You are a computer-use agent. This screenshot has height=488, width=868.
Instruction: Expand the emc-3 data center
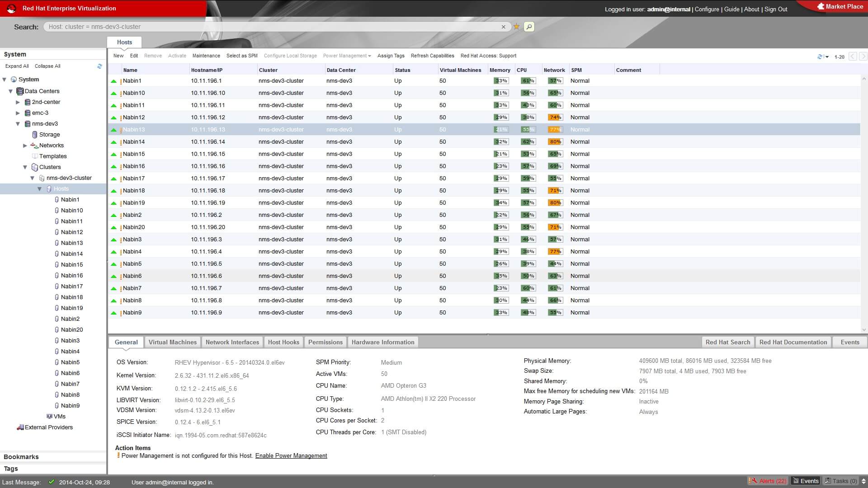[18, 113]
